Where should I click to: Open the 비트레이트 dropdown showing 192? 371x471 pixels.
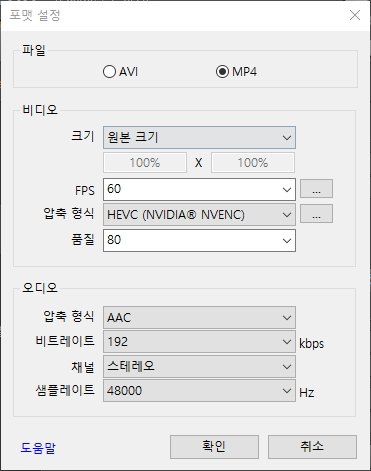199,342
